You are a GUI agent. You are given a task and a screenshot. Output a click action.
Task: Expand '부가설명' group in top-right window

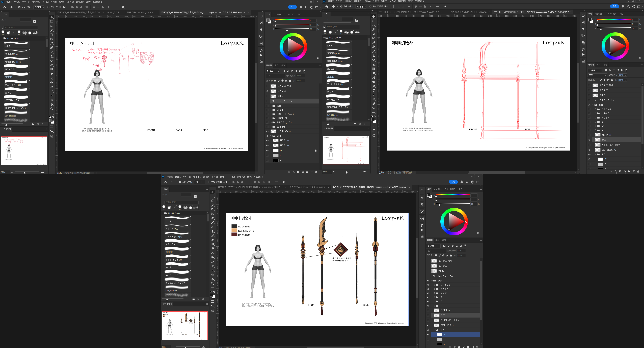(596, 113)
